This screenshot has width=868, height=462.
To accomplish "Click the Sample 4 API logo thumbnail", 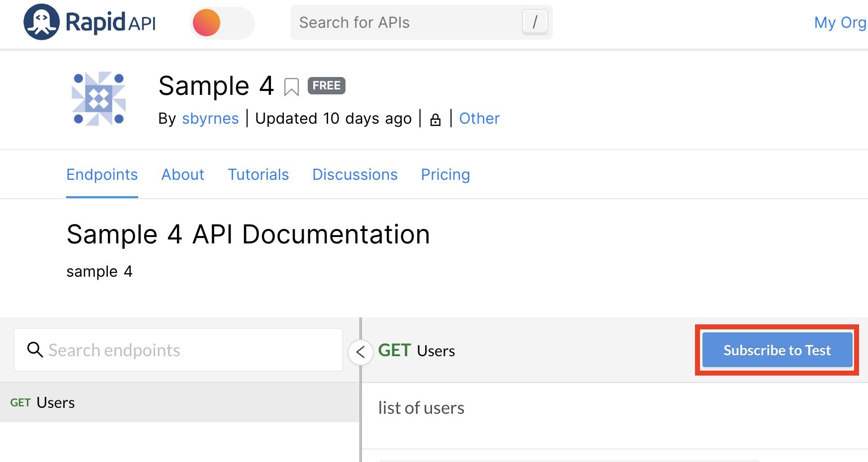I will click(x=98, y=98).
